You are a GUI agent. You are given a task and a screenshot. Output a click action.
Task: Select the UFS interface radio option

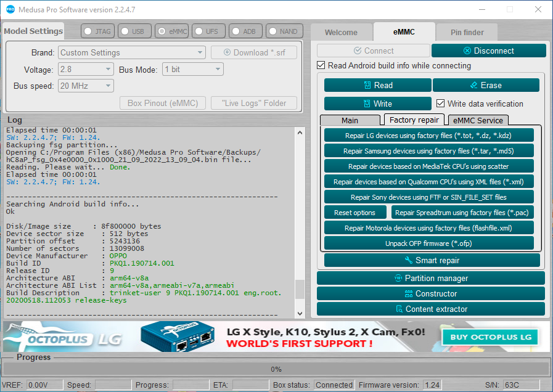click(x=207, y=31)
